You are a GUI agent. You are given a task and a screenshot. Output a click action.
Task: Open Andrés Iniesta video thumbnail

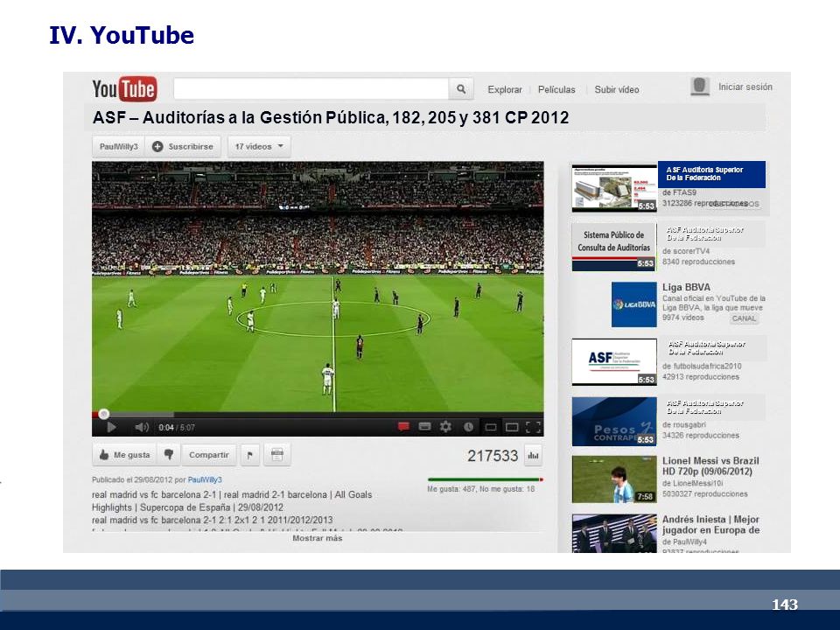(614, 534)
